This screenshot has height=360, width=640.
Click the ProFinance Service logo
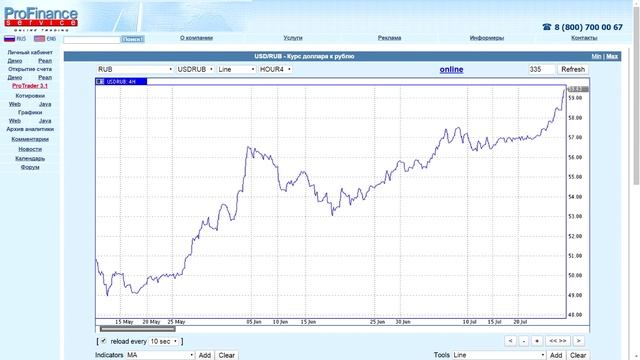[x=40, y=19]
